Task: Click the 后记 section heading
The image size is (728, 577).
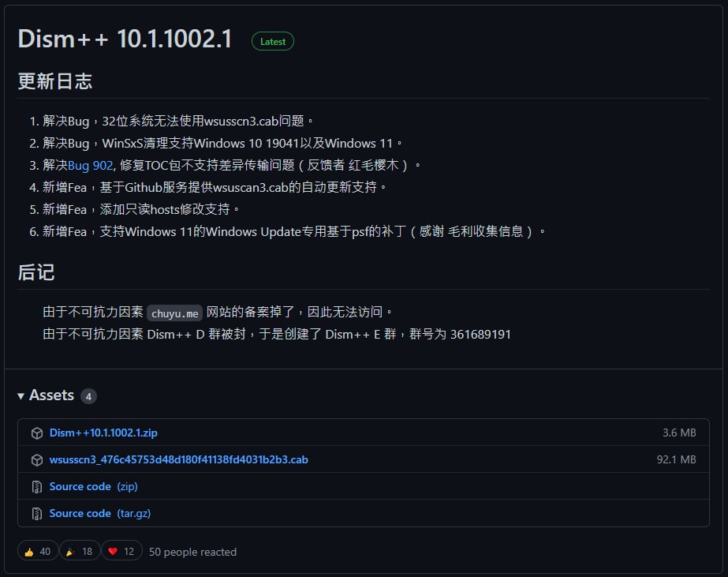Action: [36, 273]
